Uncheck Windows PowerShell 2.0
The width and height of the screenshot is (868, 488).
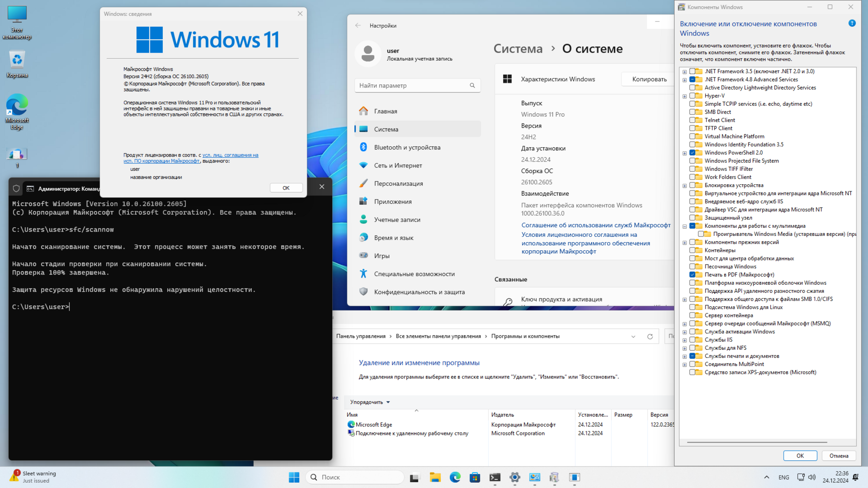coord(692,153)
